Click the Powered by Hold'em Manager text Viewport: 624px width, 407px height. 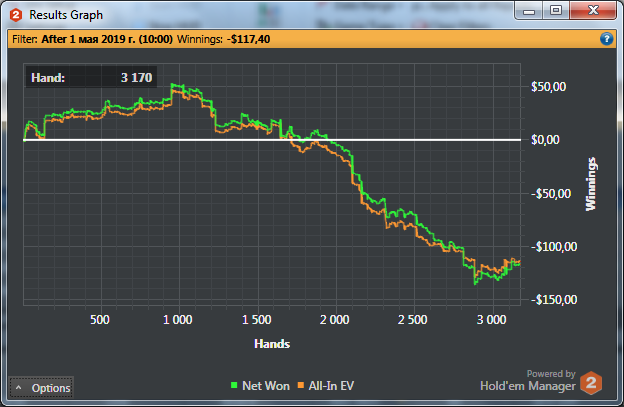click(528, 381)
